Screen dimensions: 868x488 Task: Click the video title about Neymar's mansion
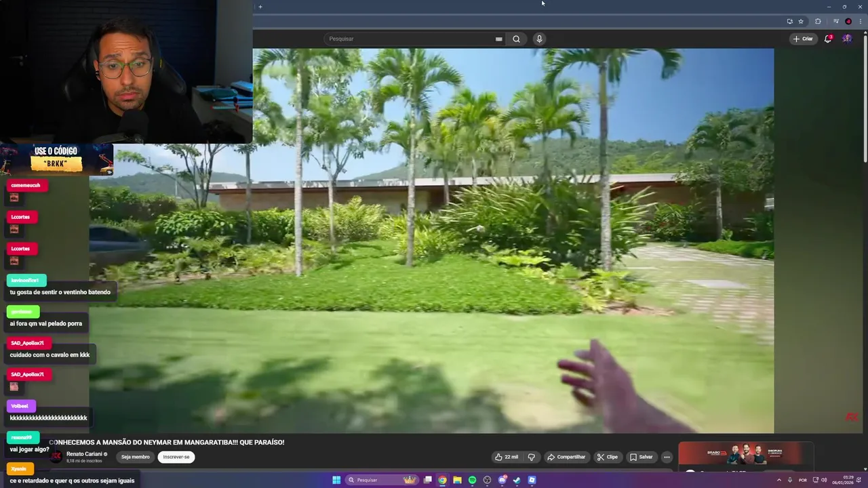coord(167,442)
